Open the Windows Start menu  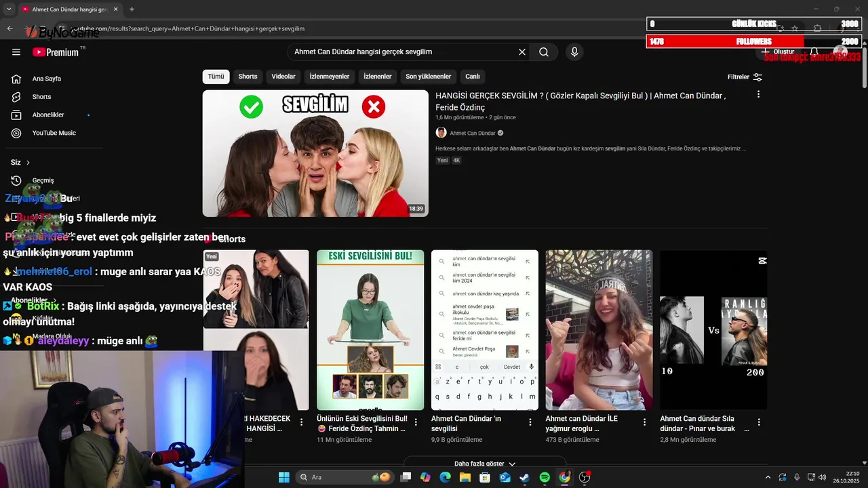click(283, 477)
